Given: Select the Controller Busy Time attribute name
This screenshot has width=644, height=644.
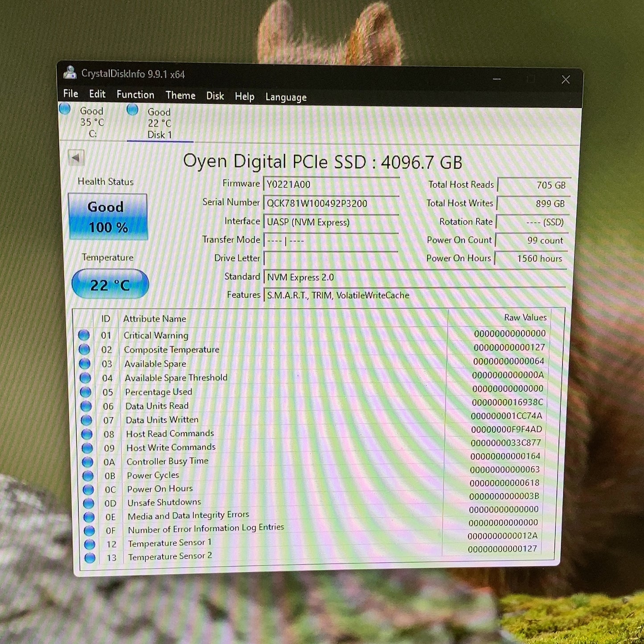Looking at the screenshot, I should (x=168, y=461).
